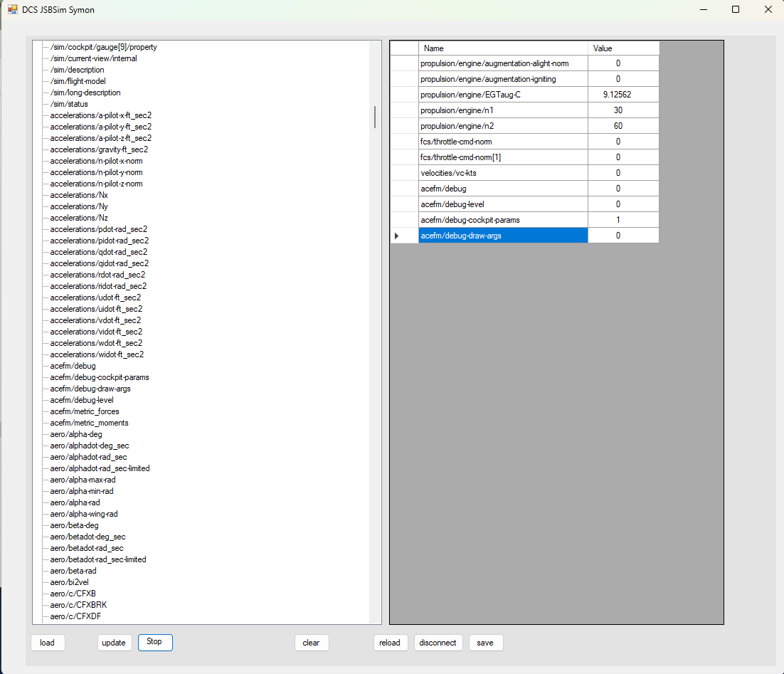The image size is (784, 674).
Task: Click acefm/debug-level name cell in table
Action: pos(503,204)
